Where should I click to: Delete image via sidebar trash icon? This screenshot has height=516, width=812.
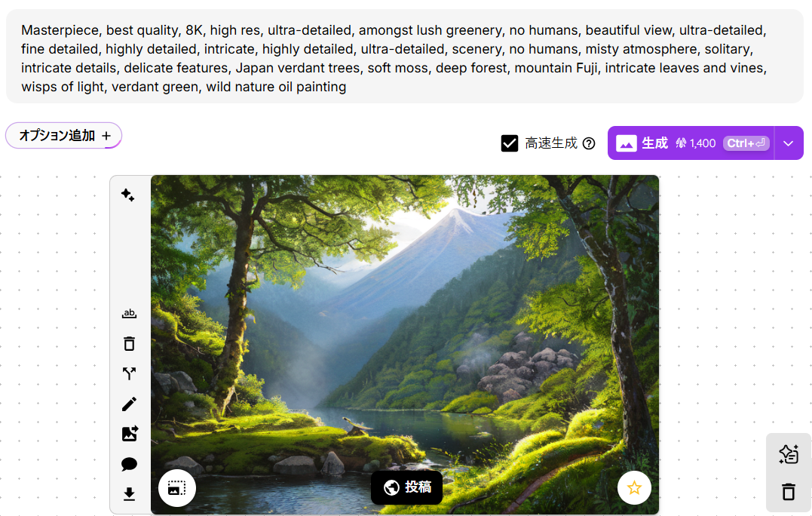(129, 343)
